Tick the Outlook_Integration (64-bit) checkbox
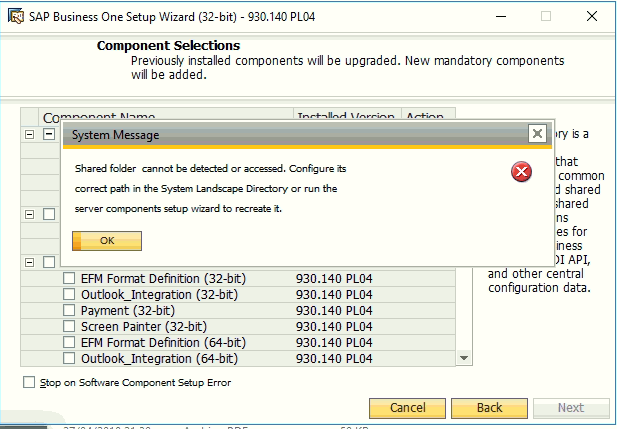Viewport: 617px width, 429px height. tap(70, 358)
